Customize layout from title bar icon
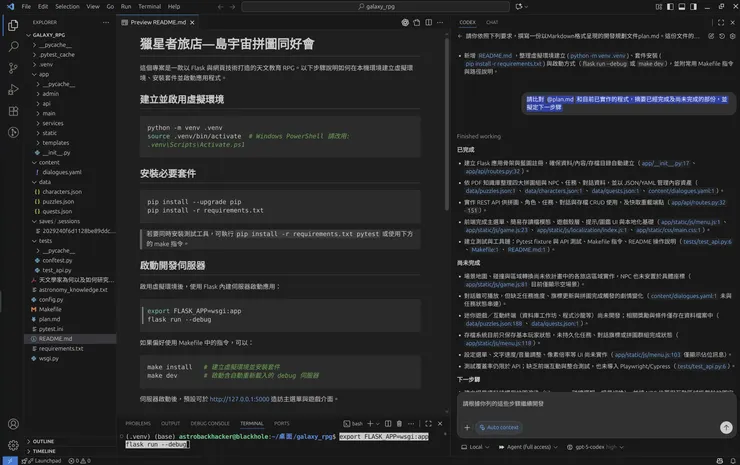This screenshot has height=465, width=740. [659, 7]
